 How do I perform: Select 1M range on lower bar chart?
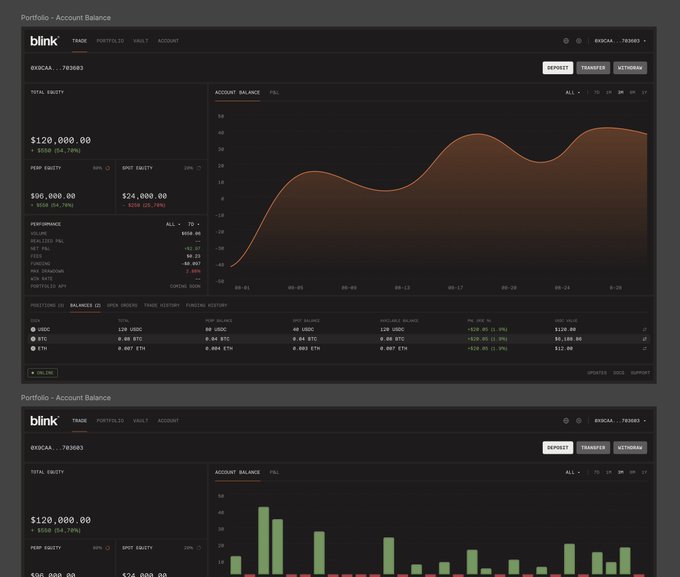[609, 472]
